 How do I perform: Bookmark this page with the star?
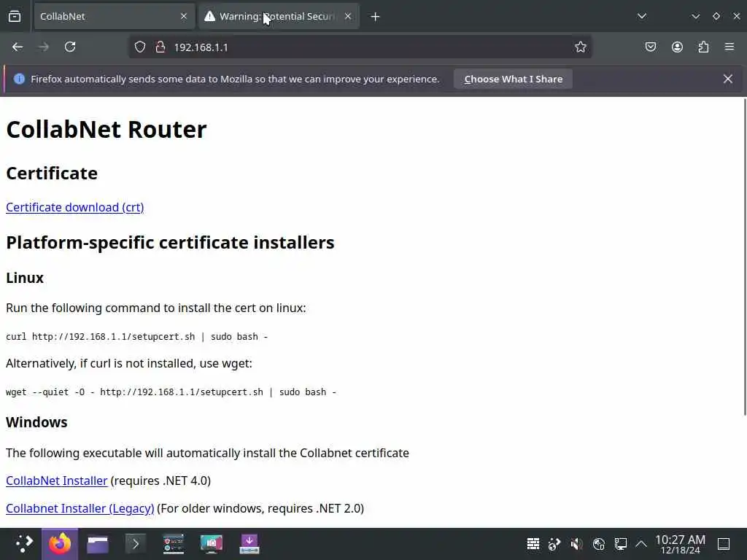click(580, 47)
